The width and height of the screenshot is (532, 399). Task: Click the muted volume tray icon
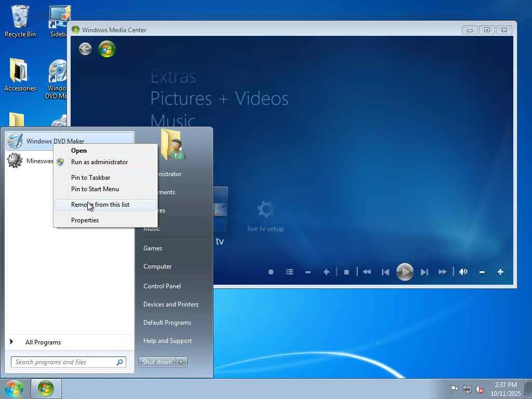480,390
